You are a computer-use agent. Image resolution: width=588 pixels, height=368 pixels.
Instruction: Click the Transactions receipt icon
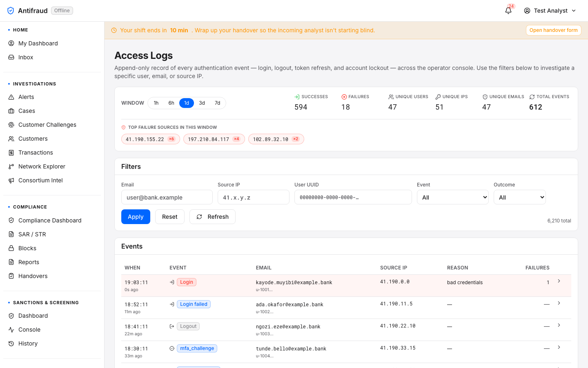pos(11,153)
